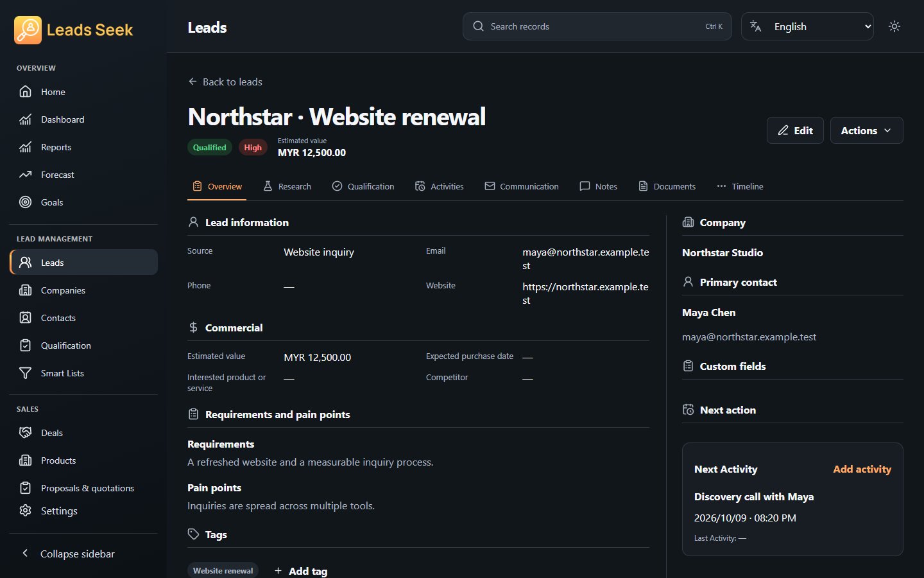Open the Activities tab

(x=440, y=186)
